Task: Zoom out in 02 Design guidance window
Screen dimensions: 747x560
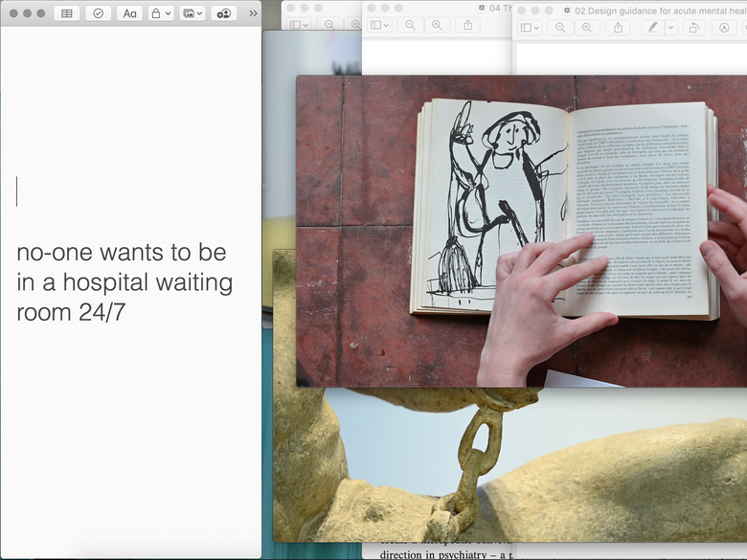Action: pos(561,28)
